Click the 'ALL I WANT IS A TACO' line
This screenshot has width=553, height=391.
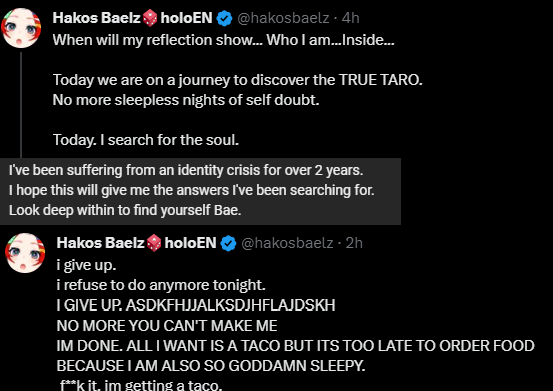click(x=296, y=346)
